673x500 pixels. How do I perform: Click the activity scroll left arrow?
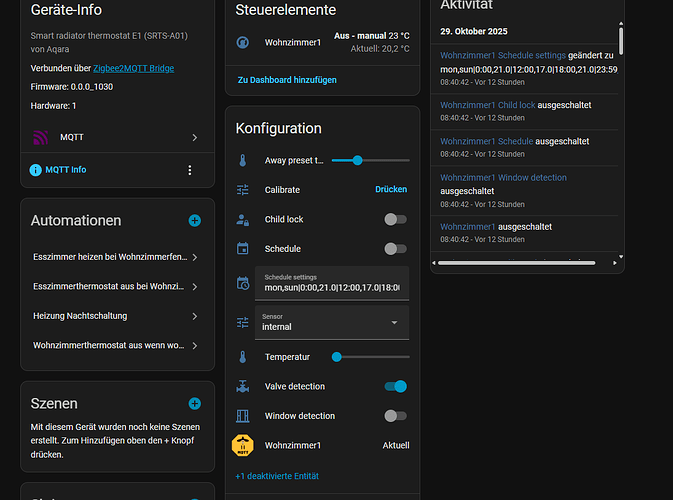tap(434, 263)
